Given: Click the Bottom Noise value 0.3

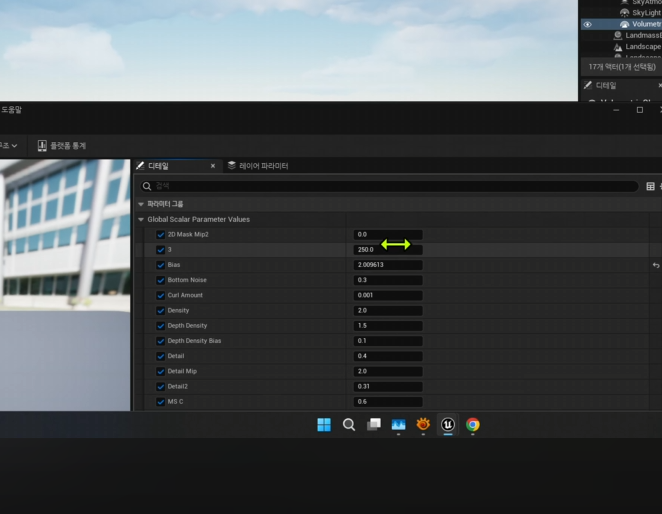Looking at the screenshot, I should (x=388, y=280).
